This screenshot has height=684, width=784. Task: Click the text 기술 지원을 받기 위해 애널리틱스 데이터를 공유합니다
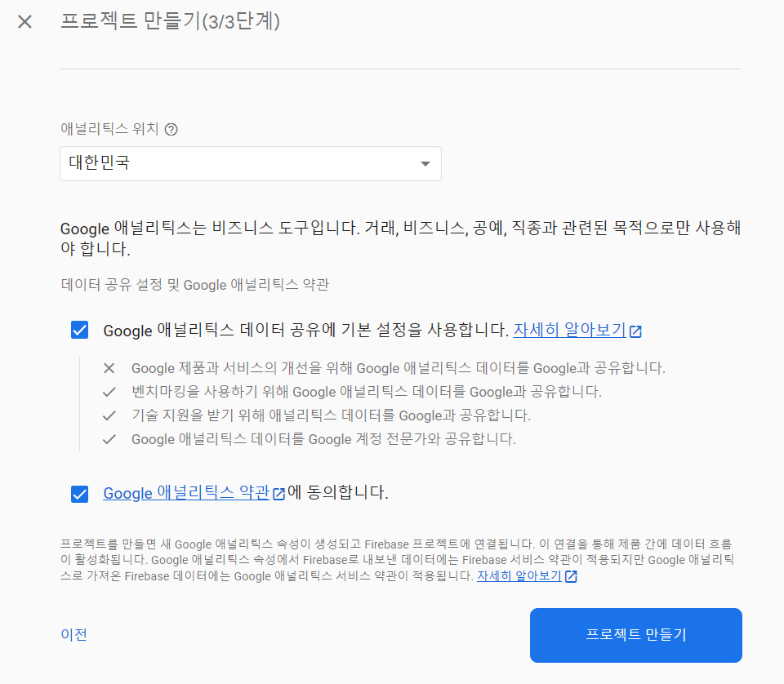pos(331,415)
